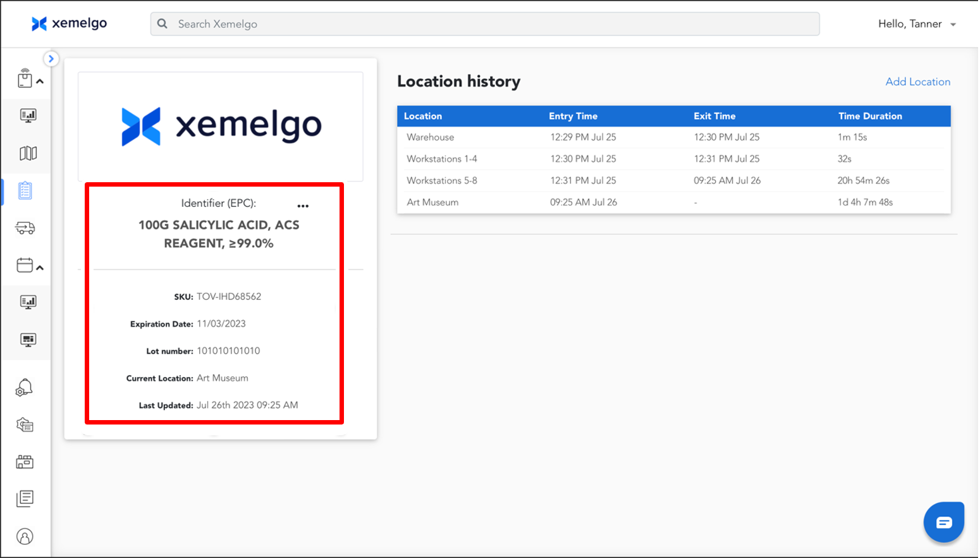The image size is (980, 558).
Task: Click the Xemelgo item image
Action: click(x=221, y=127)
